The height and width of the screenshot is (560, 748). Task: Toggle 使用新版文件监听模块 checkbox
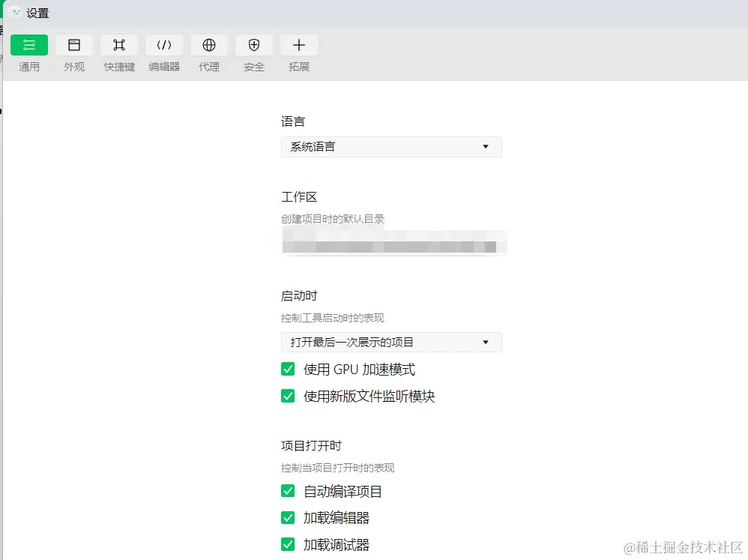(288, 396)
